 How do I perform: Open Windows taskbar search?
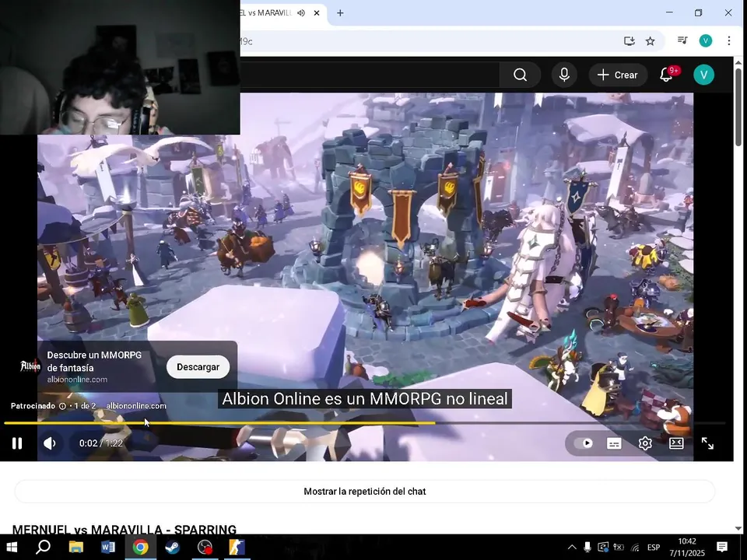pos(44,547)
